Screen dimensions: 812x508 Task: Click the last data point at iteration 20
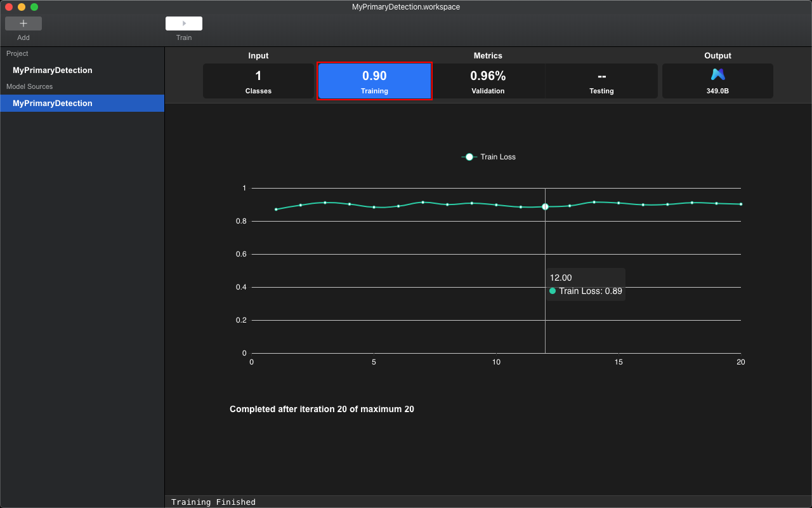point(740,204)
